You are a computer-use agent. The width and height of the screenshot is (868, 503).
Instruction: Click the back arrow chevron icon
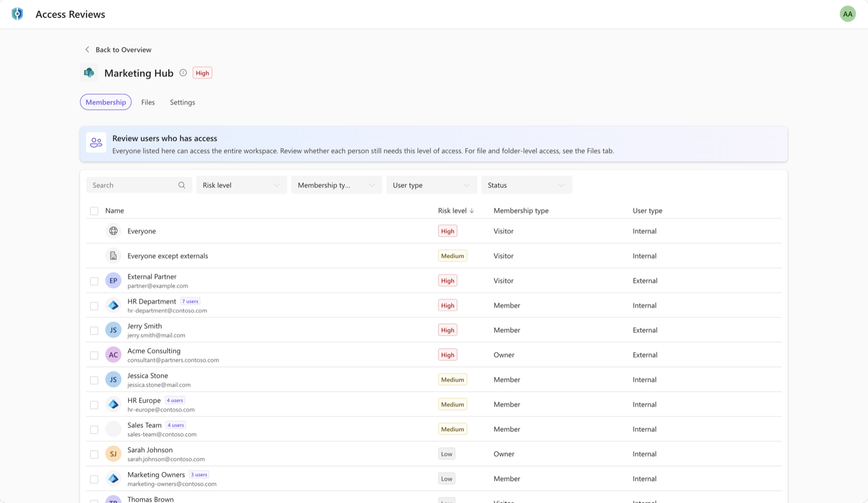[x=87, y=49]
